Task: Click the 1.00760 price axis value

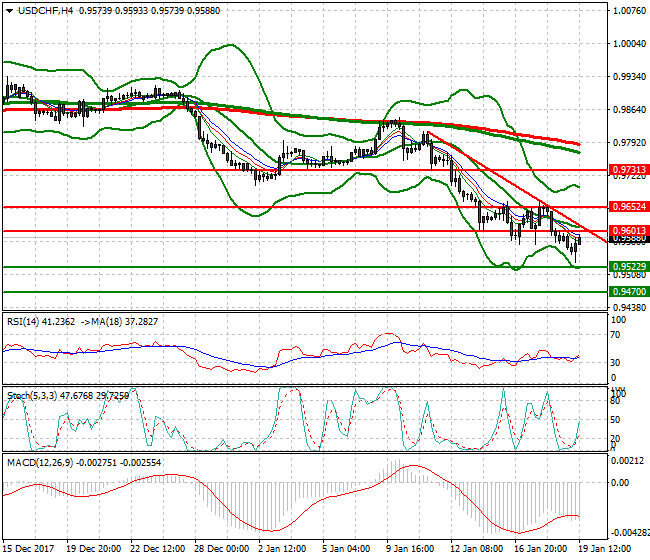Action: point(629,11)
